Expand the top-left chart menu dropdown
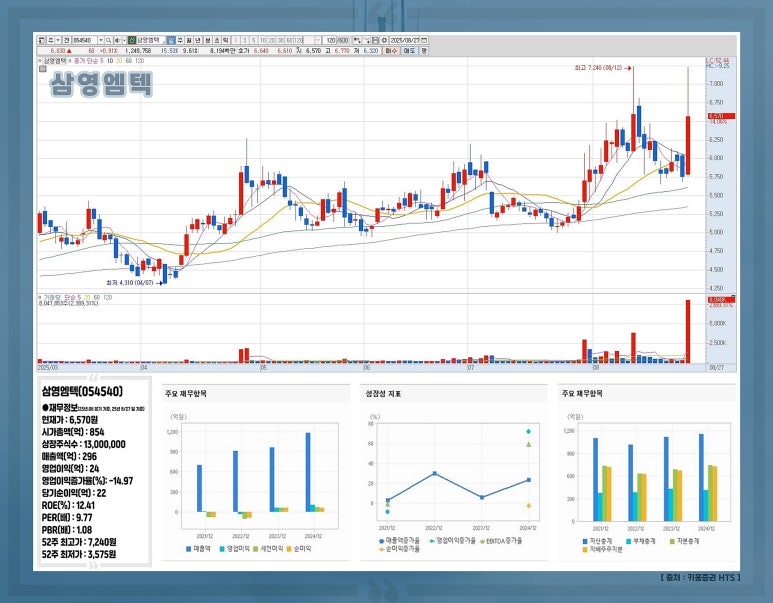Screen dimensions: 773x603 click(x=42, y=38)
